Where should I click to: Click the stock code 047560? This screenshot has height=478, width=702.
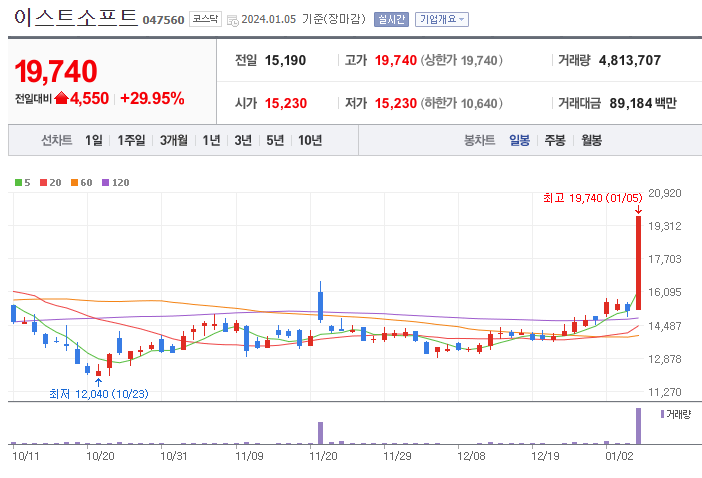(163, 20)
